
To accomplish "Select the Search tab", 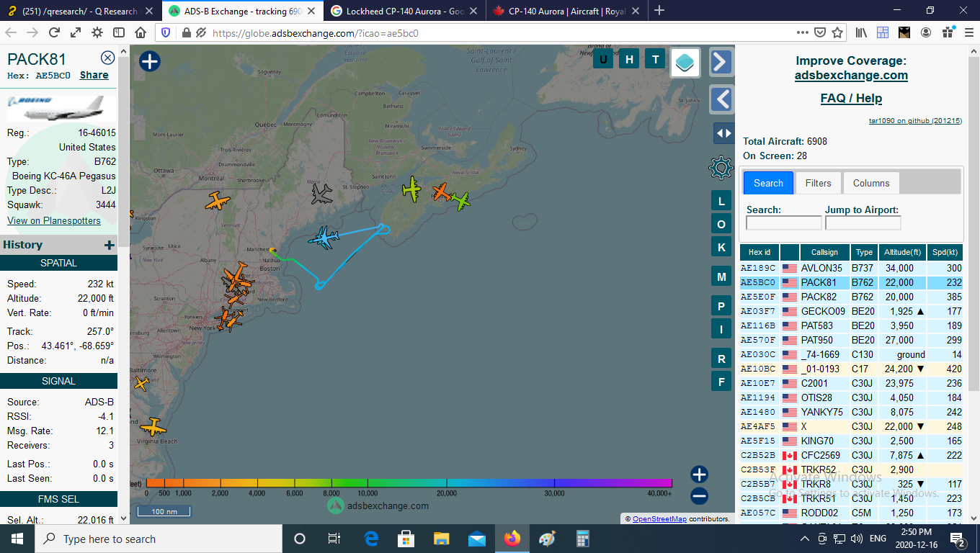I will point(768,183).
